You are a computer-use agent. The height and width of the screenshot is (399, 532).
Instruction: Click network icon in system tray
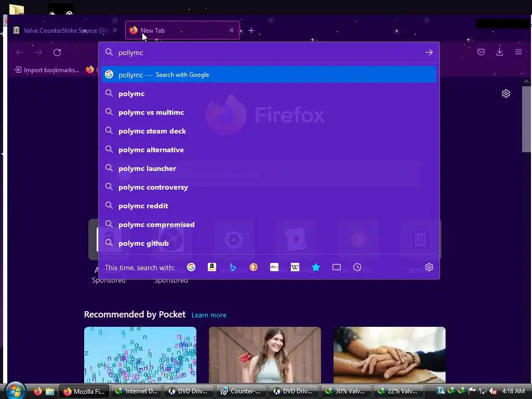tap(482, 391)
